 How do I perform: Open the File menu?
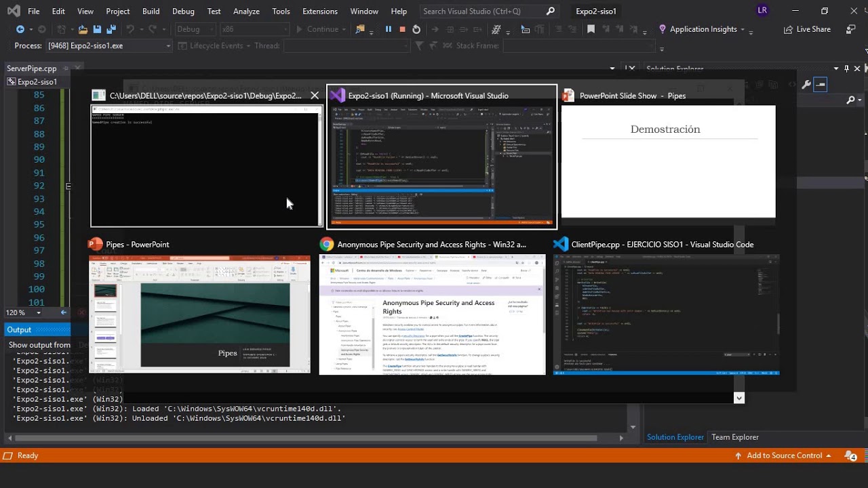(x=33, y=11)
